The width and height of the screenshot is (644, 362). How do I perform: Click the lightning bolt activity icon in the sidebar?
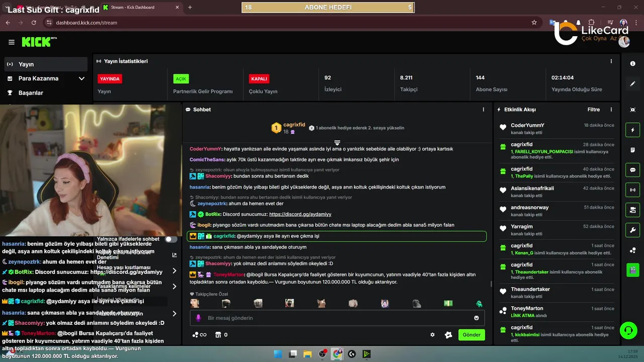(633, 130)
